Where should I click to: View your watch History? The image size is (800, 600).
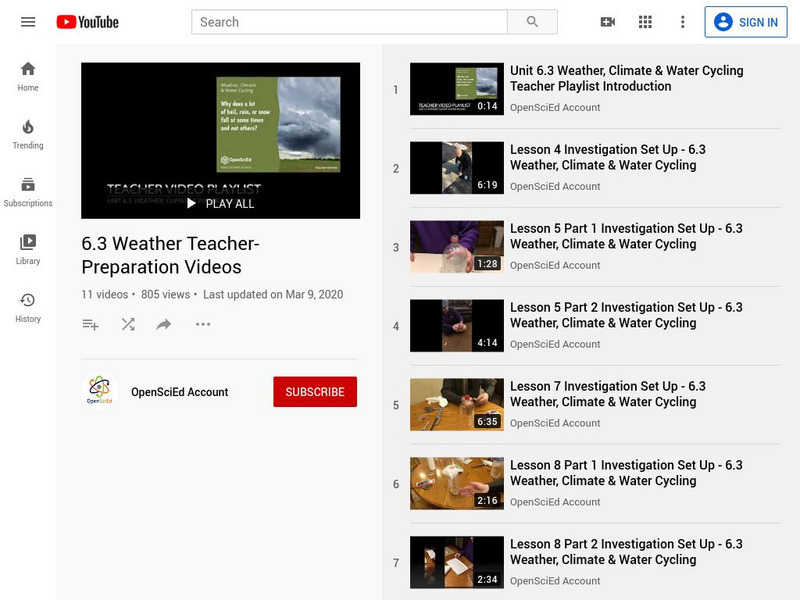pyautogui.click(x=28, y=308)
